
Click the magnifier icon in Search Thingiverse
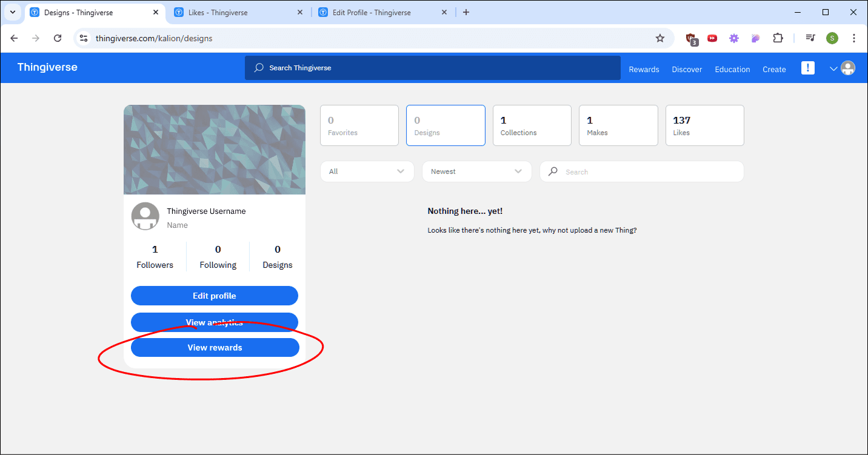pos(259,68)
